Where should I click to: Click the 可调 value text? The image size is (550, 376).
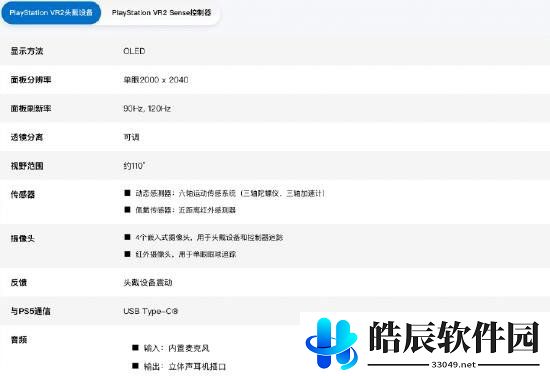(x=131, y=137)
